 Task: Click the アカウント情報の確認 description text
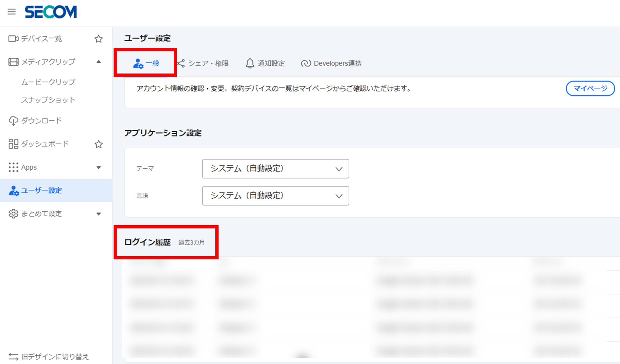pos(274,88)
